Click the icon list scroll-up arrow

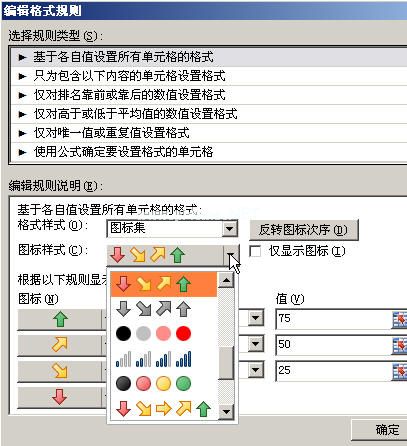tap(226, 280)
